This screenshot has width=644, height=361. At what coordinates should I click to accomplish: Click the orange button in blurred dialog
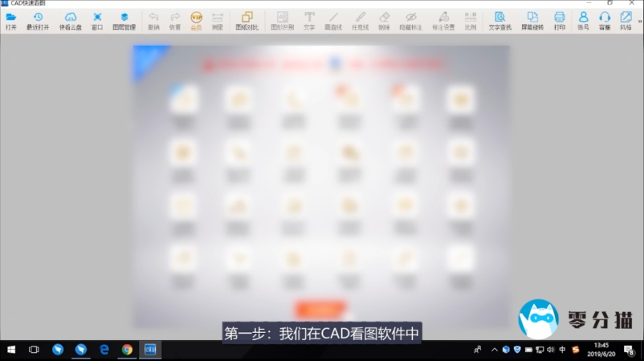[320, 309]
